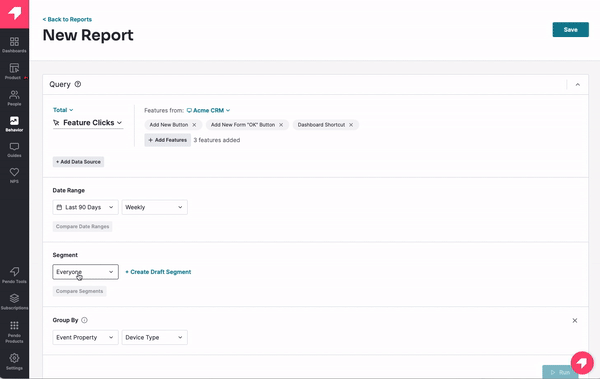Image resolution: width=600 pixels, height=379 pixels.
Task: Click Add Features button
Action: [168, 140]
